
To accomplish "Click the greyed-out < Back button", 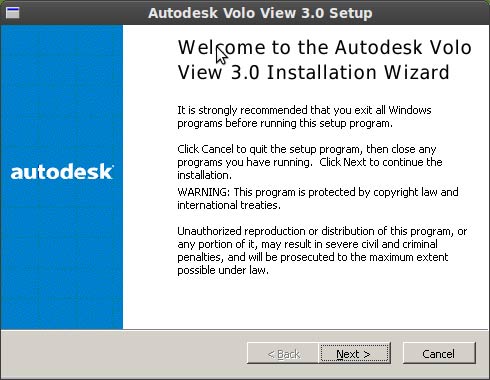I will click(283, 353).
